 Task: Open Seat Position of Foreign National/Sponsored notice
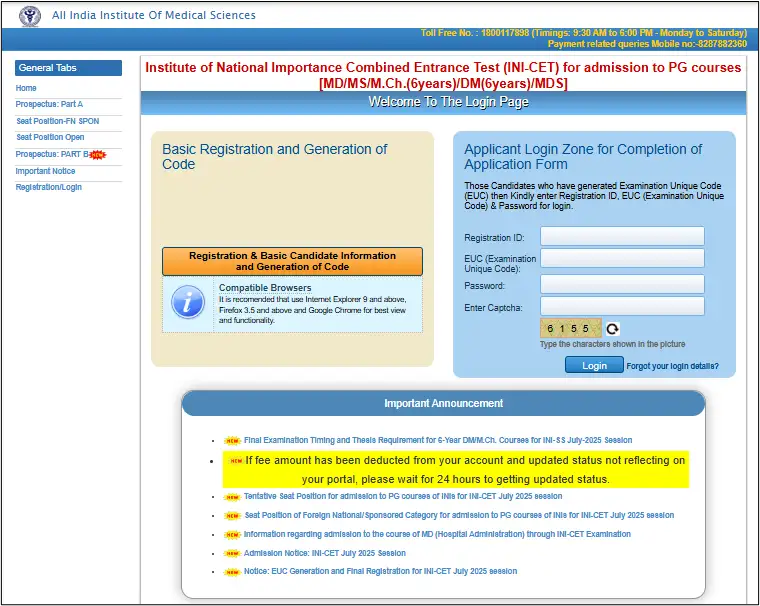coord(459,515)
